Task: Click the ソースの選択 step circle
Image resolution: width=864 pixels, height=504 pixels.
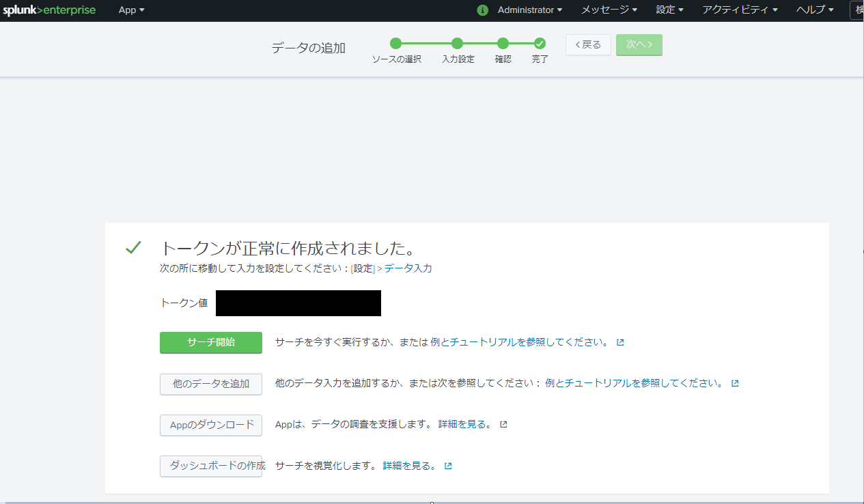Action: pyautogui.click(x=396, y=44)
